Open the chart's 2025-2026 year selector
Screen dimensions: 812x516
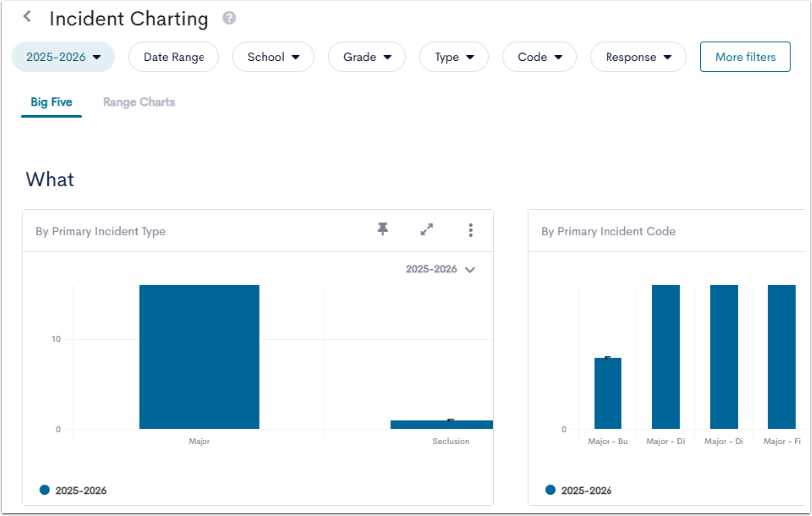pos(440,269)
